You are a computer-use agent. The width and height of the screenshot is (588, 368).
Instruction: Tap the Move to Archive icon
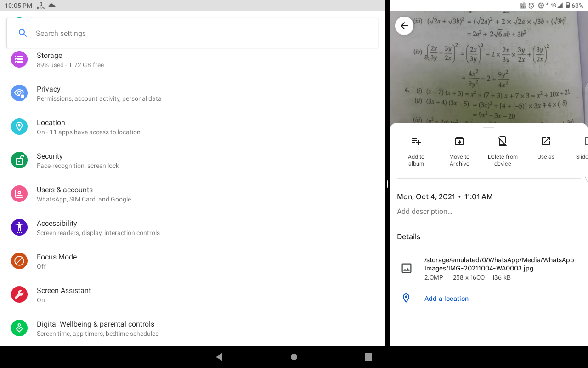[x=459, y=141]
